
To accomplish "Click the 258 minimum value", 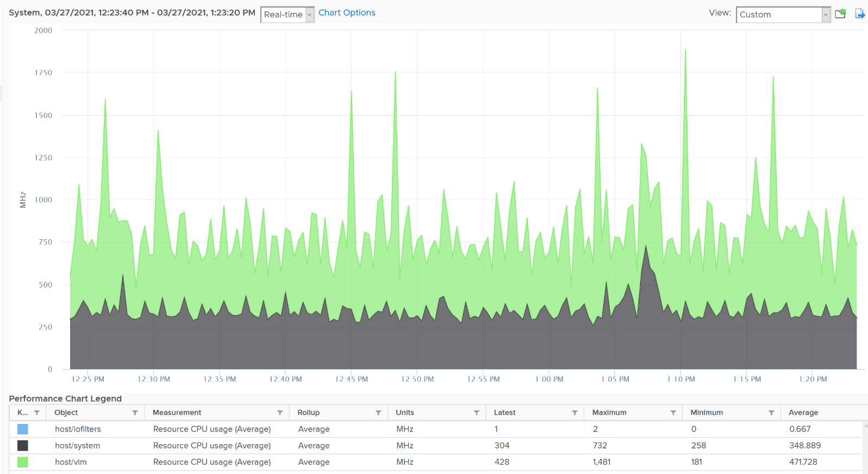I will (x=698, y=446).
